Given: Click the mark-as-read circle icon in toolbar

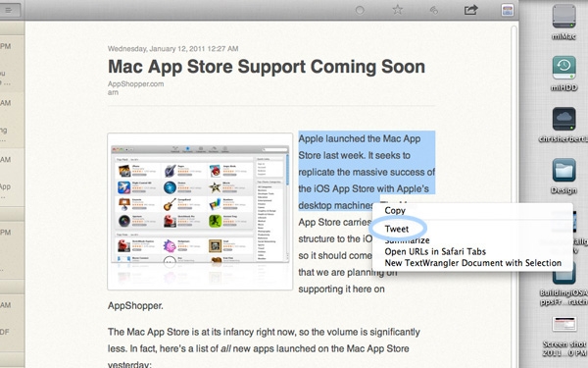Looking at the screenshot, I should (360, 10).
